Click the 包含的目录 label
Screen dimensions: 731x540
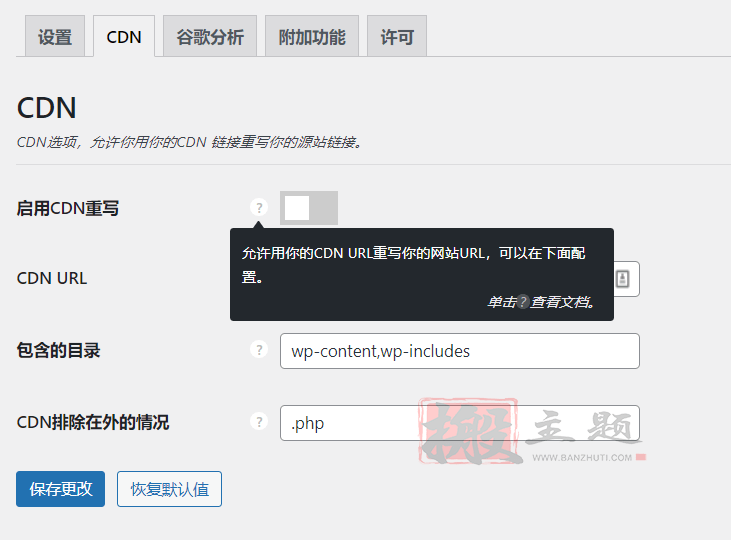pos(59,350)
